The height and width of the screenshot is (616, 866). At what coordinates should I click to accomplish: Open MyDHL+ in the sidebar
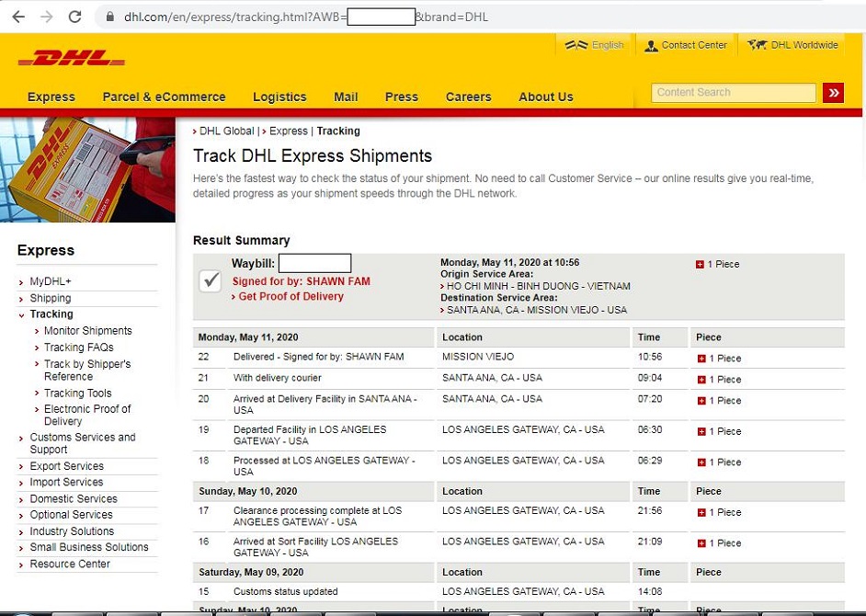click(x=51, y=281)
